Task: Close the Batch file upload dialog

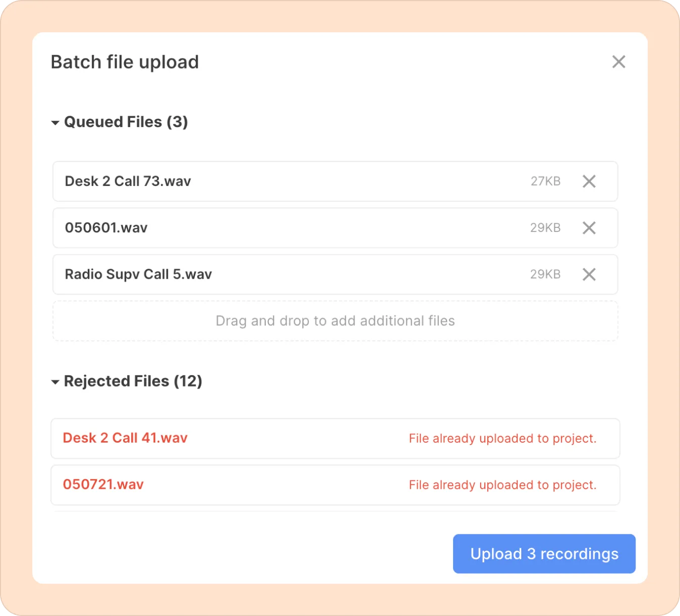Action: click(x=618, y=62)
